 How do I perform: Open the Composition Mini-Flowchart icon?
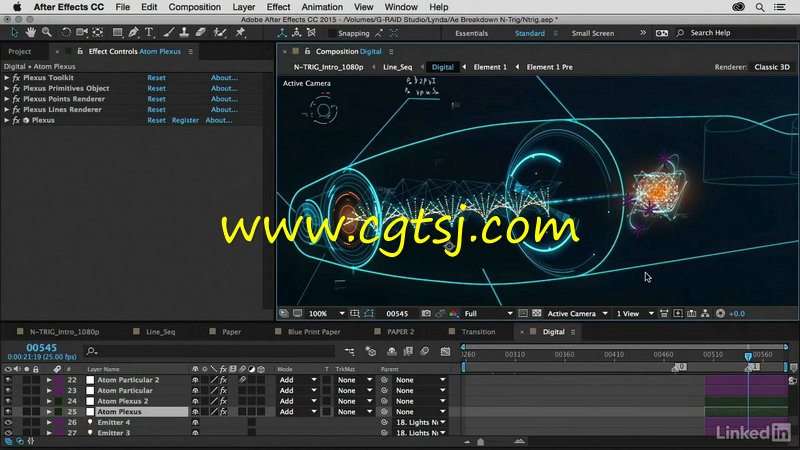(349, 351)
